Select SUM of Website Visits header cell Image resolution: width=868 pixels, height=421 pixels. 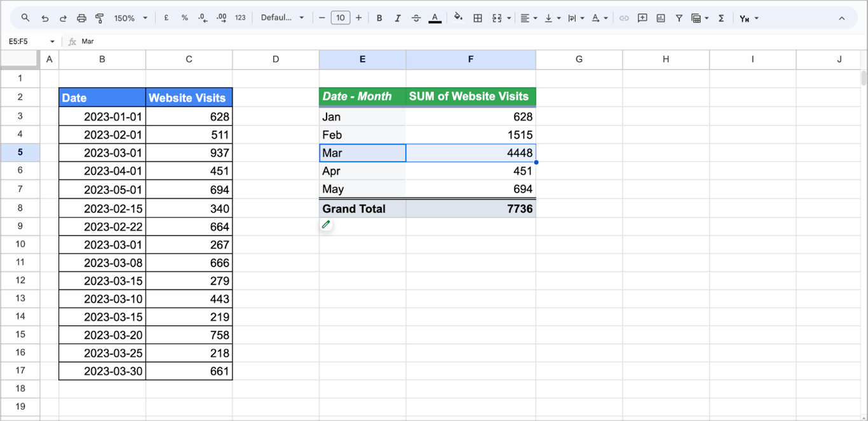471,97
